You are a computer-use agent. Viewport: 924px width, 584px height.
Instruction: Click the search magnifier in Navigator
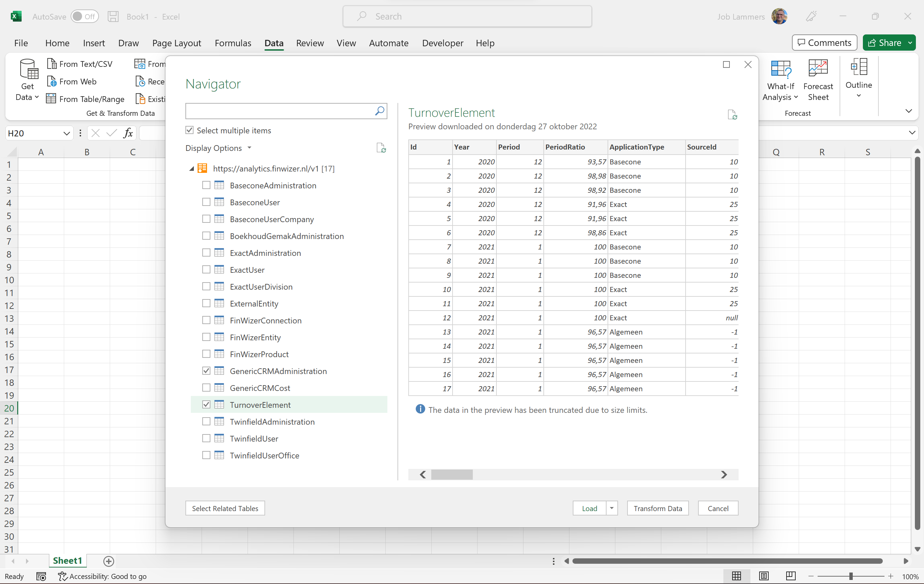pos(379,111)
